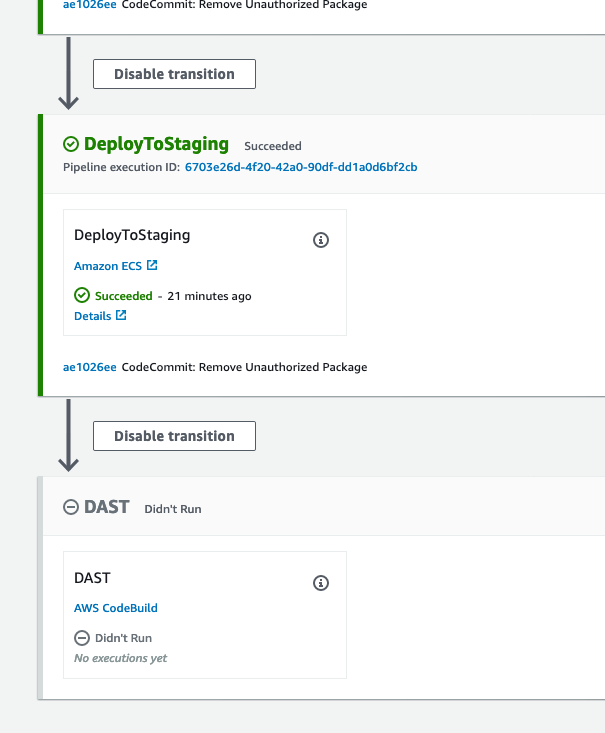This screenshot has width=605, height=733.
Task: Open pipeline execution ID 6703e26d link
Action: (x=301, y=167)
